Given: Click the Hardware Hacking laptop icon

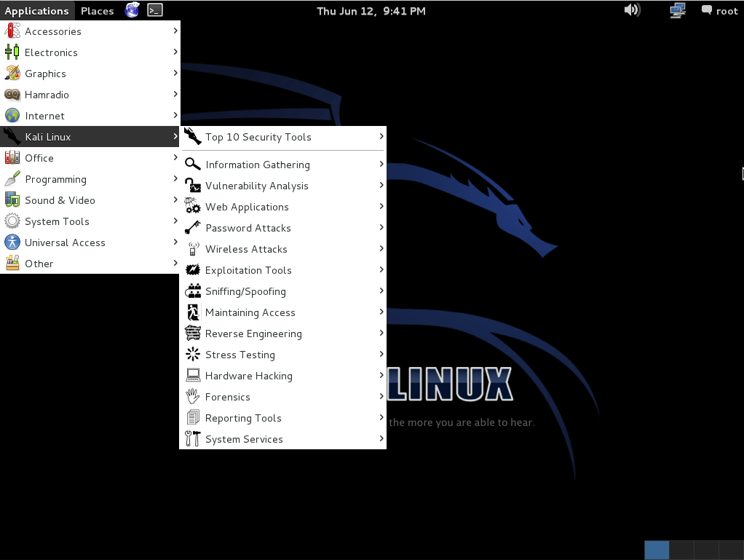Looking at the screenshot, I should tap(191, 376).
